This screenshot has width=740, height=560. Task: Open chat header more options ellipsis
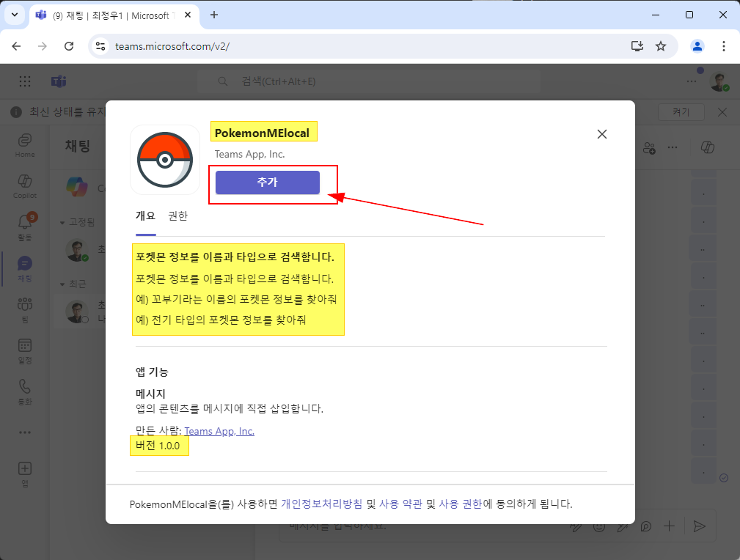click(x=673, y=147)
